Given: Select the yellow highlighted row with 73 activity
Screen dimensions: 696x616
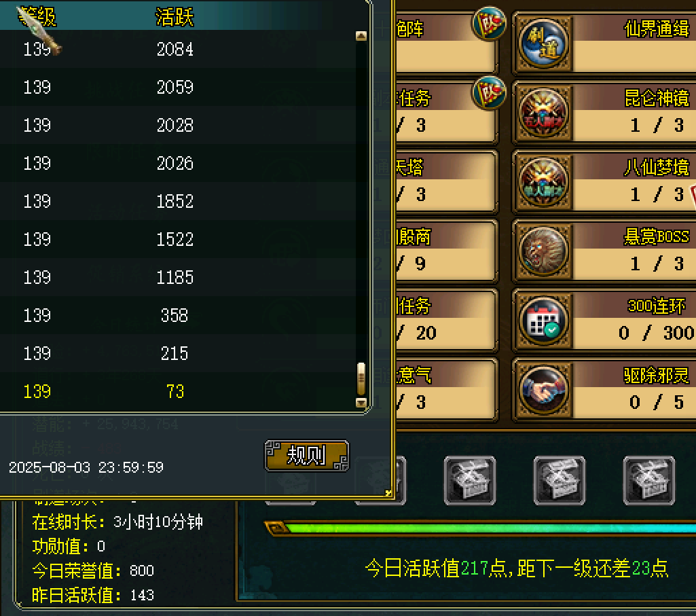Looking at the screenshot, I should pyautogui.click(x=177, y=391).
